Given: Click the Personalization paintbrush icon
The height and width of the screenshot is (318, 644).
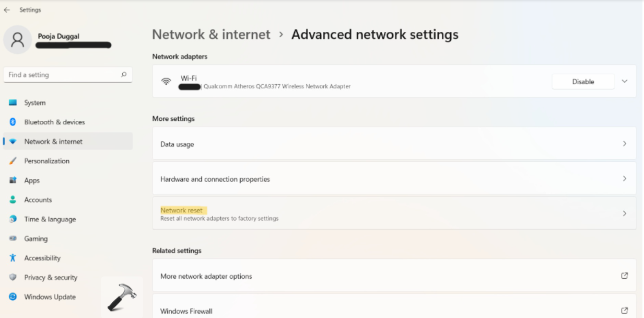Looking at the screenshot, I should pyautogui.click(x=13, y=161).
